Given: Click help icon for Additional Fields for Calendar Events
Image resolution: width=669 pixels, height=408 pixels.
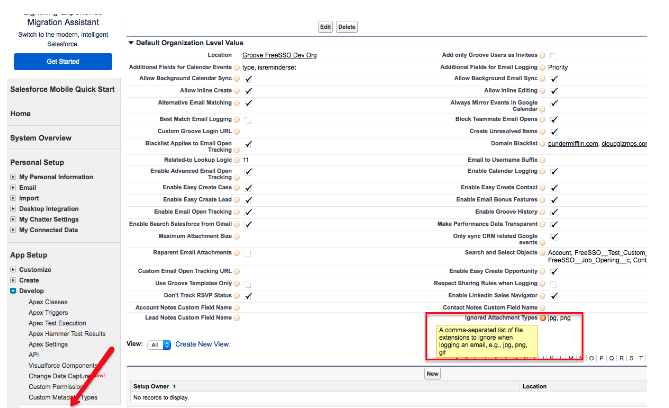Looking at the screenshot, I should coord(236,67).
